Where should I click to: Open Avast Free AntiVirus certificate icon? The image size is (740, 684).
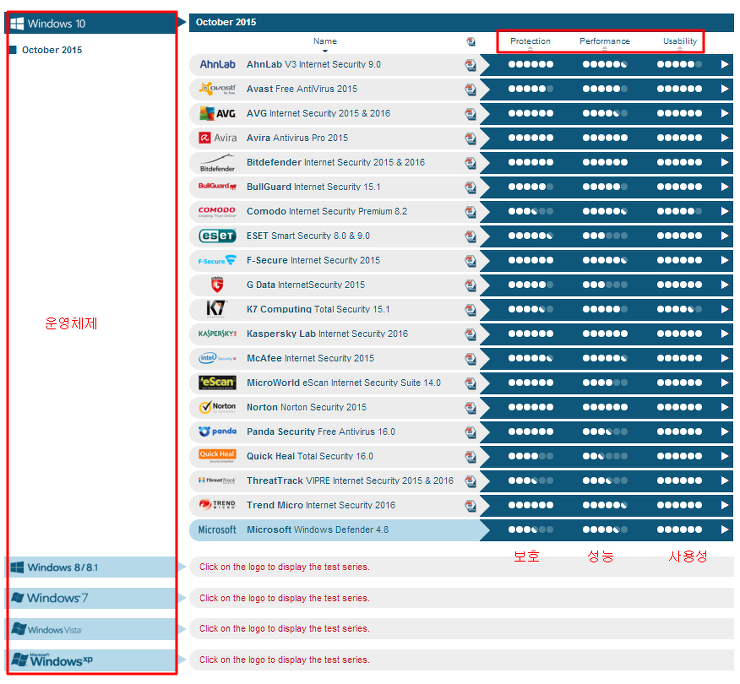(470, 89)
